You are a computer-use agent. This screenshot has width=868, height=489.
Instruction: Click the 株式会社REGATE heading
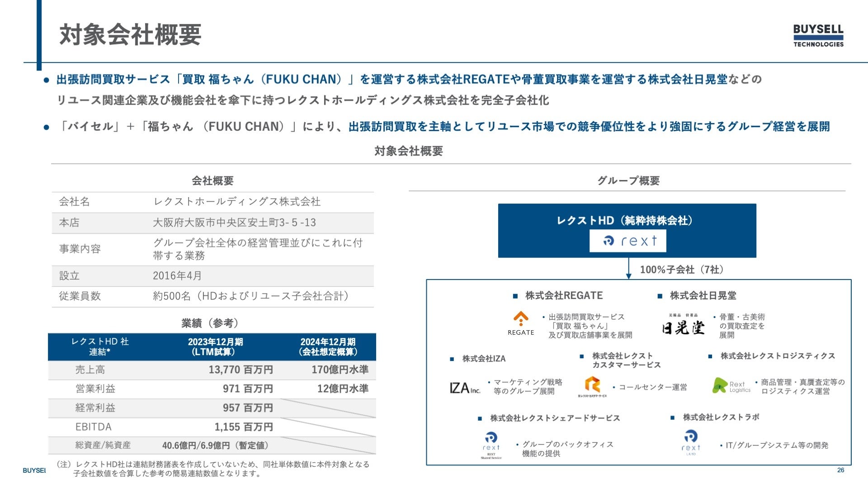pyautogui.click(x=564, y=296)
